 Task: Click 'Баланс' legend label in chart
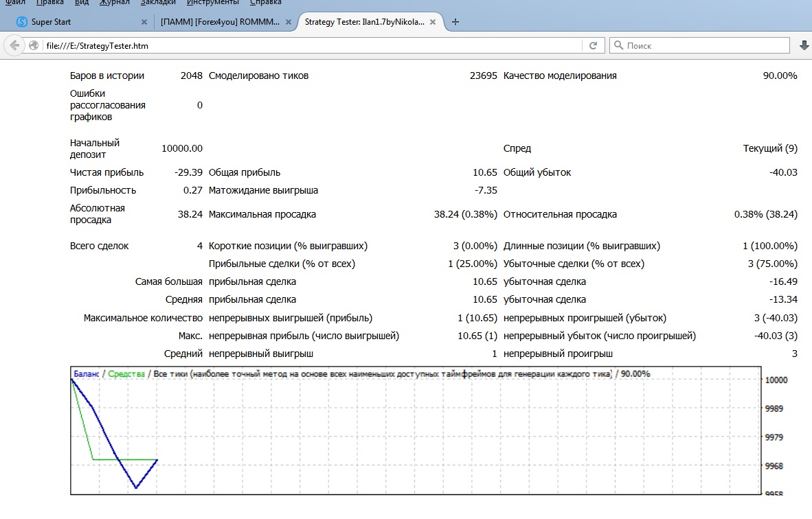(86, 373)
